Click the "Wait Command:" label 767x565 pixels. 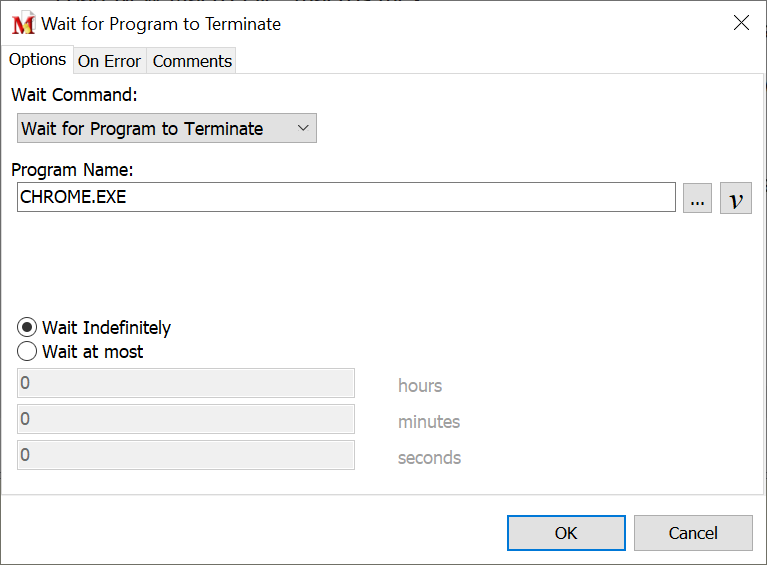point(74,95)
